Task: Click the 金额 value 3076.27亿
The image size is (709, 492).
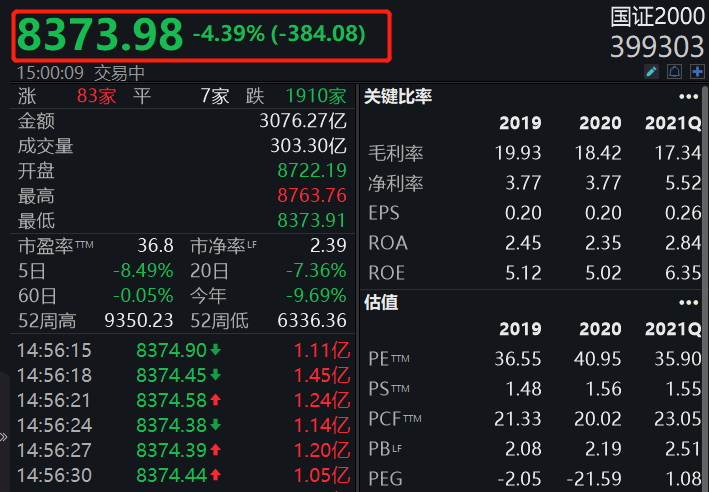Action: [303, 121]
